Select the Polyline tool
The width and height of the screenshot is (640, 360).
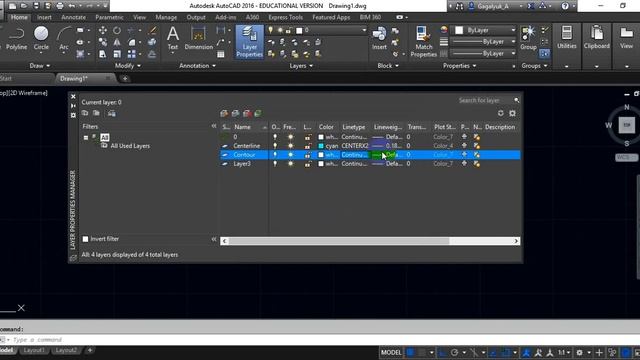click(x=16, y=38)
